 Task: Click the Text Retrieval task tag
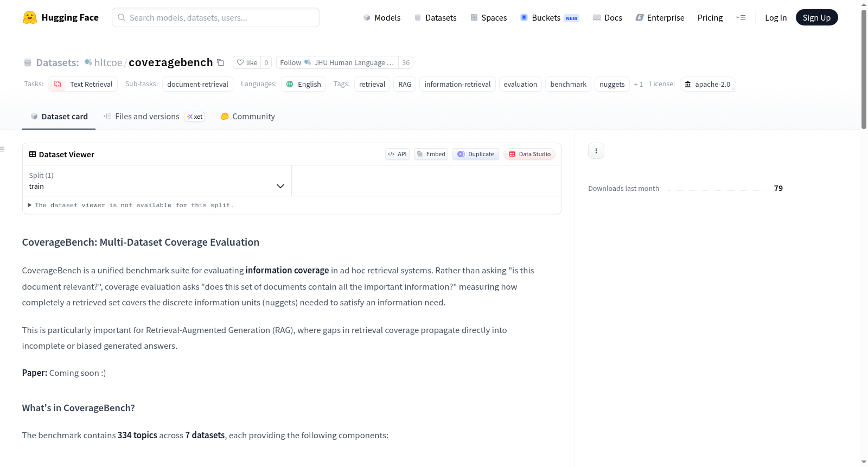[82, 84]
